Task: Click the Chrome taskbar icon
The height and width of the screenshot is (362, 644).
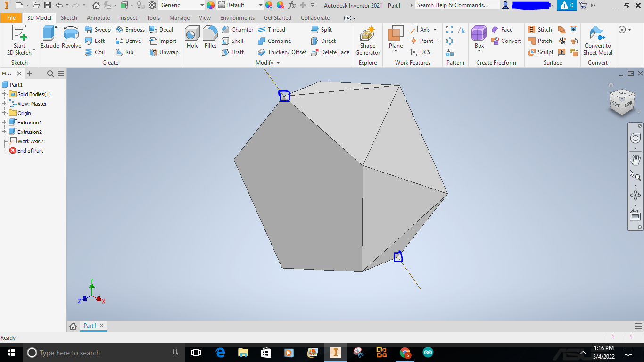Action: pos(405,353)
